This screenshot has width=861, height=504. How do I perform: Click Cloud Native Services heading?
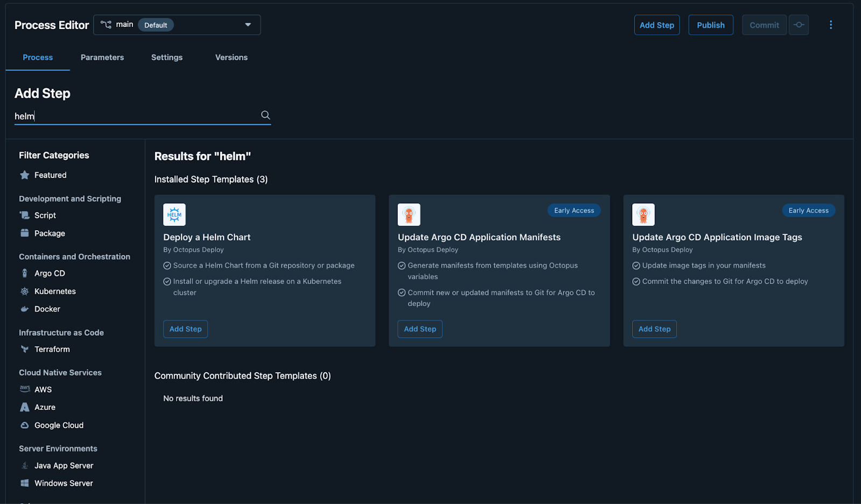coord(60,372)
